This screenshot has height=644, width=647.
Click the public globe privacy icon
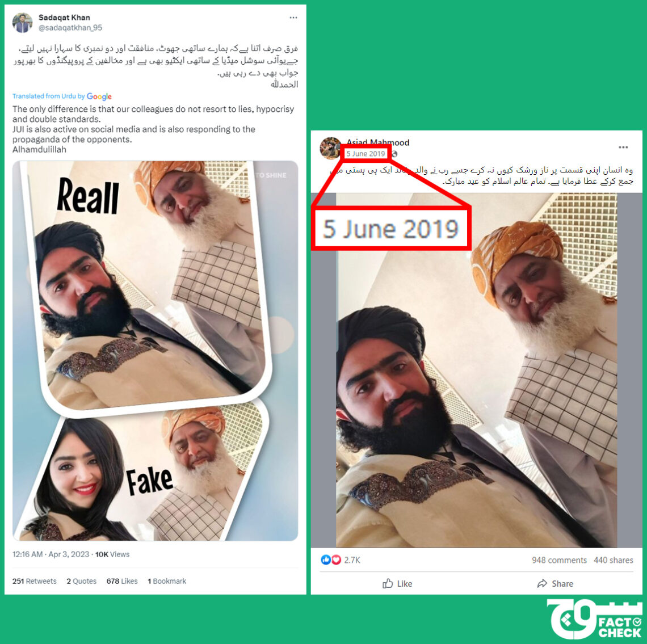pos(394,154)
